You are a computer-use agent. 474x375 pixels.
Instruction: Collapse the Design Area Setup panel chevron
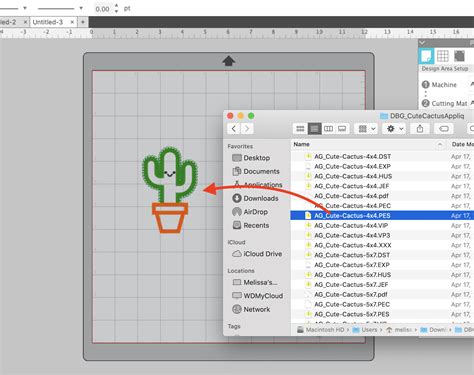tap(422, 43)
